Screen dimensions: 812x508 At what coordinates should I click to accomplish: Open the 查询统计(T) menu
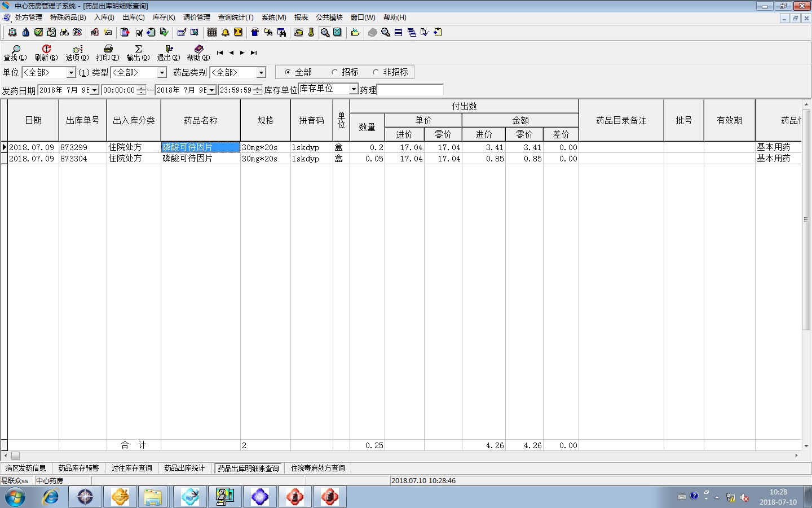(236, 17)
